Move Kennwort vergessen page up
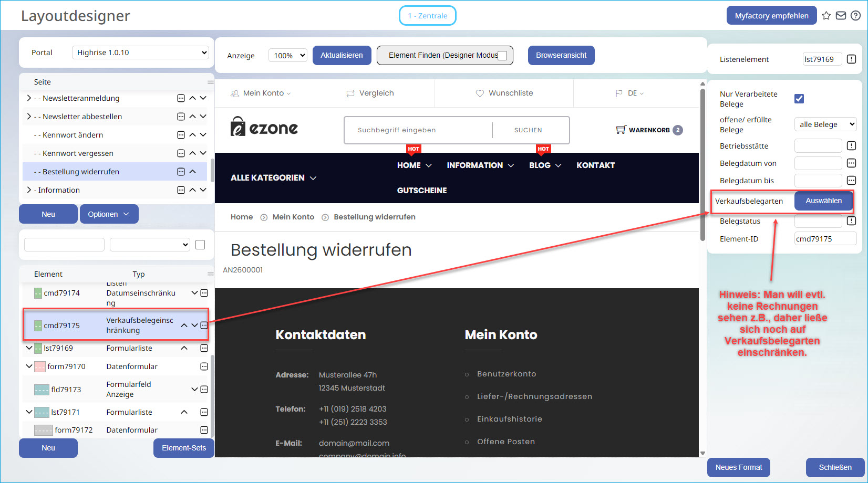The image size is (868, 483). point(192,153)
